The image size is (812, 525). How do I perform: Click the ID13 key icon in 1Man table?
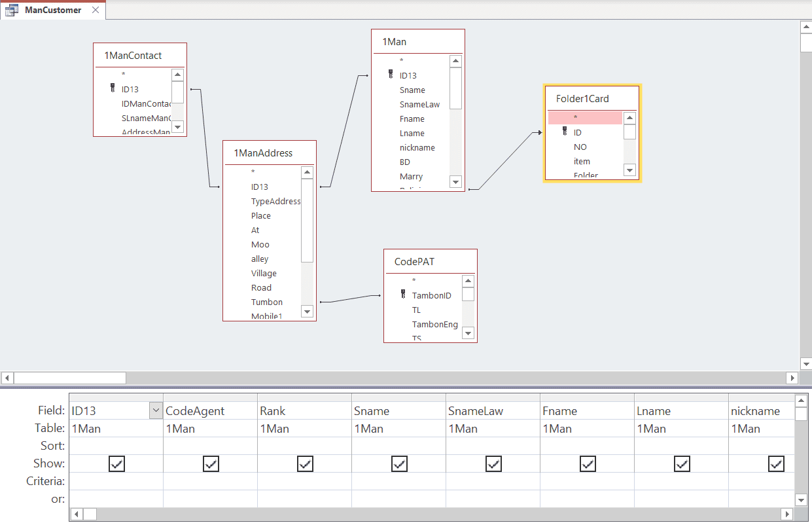(391, 75)
